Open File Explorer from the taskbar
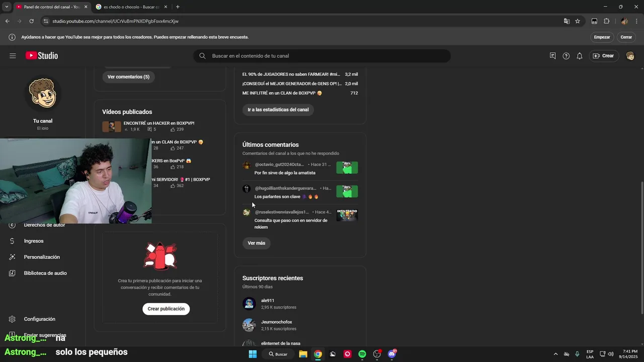This screenshot has width=644, height=362. 303,354
